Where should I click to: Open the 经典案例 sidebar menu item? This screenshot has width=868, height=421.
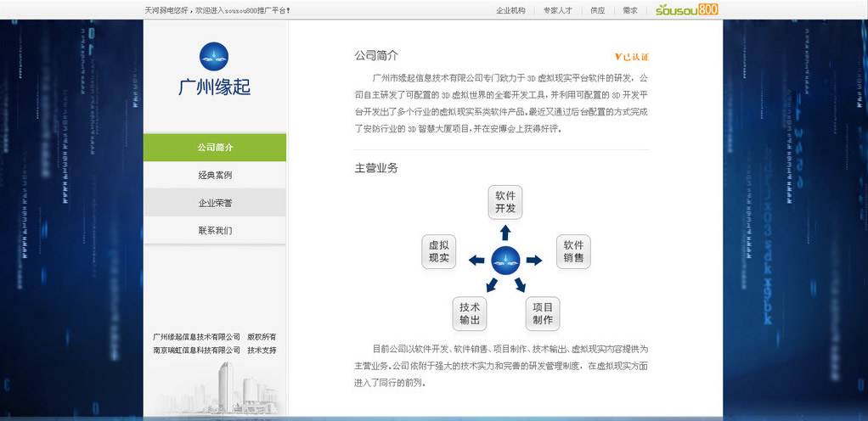tap(215, 176)
